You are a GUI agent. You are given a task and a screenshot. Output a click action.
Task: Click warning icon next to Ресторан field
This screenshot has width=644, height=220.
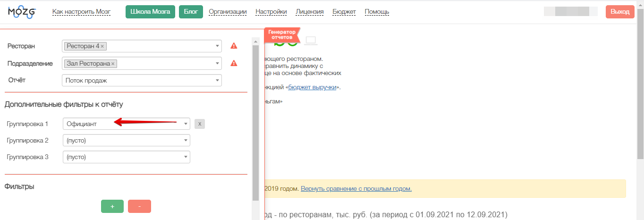233,46
